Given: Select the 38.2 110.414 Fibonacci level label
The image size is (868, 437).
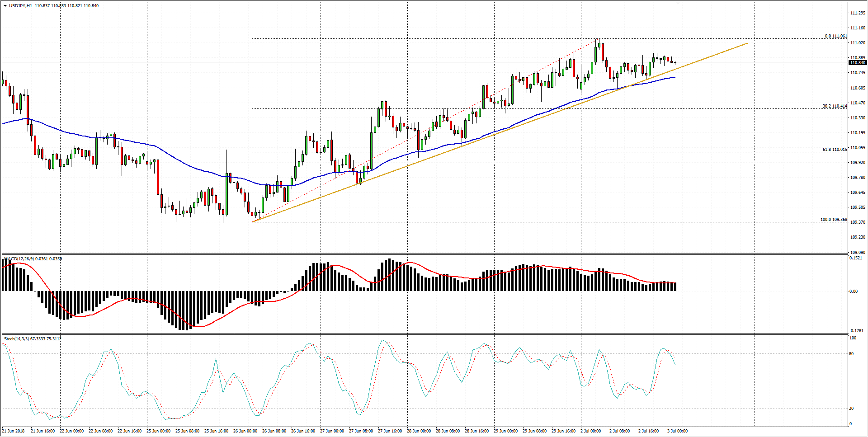Looking at the screenshot, I should point(834,106).
